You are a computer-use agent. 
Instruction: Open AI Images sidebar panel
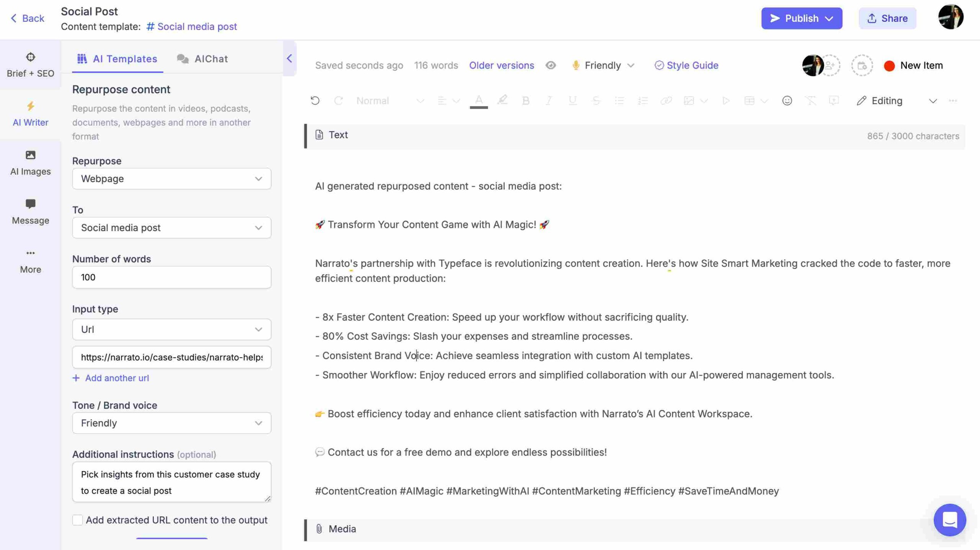[x=30, y=163]
